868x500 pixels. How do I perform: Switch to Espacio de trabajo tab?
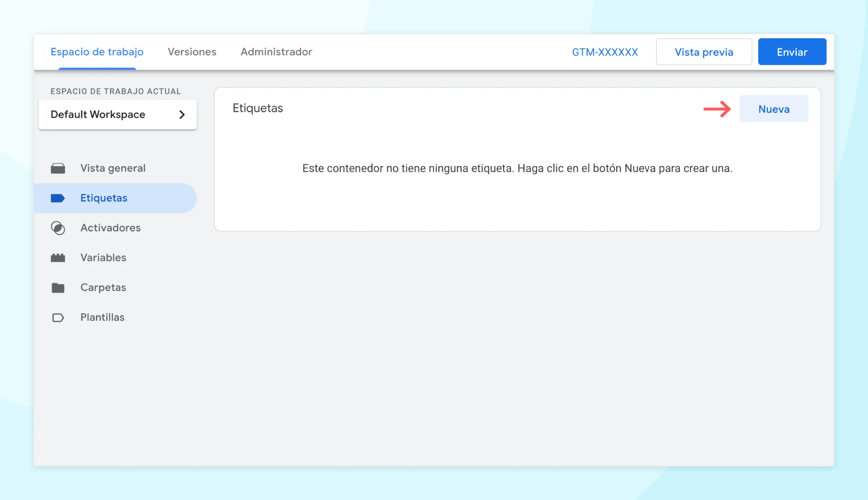click(97, 52)
